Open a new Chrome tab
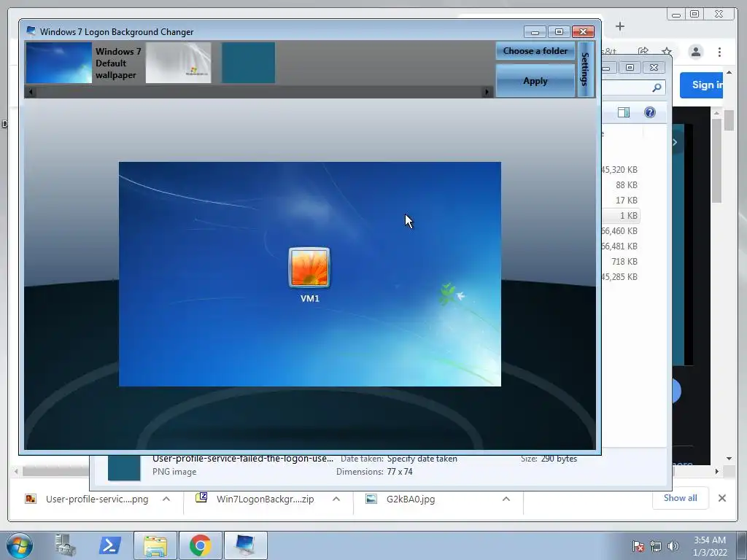 click(620, 27)
